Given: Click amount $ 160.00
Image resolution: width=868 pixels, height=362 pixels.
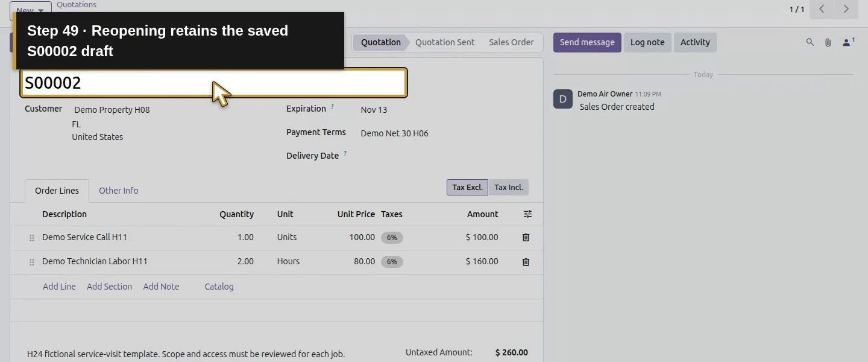Looking at the screenshot, I should [482, 261].
